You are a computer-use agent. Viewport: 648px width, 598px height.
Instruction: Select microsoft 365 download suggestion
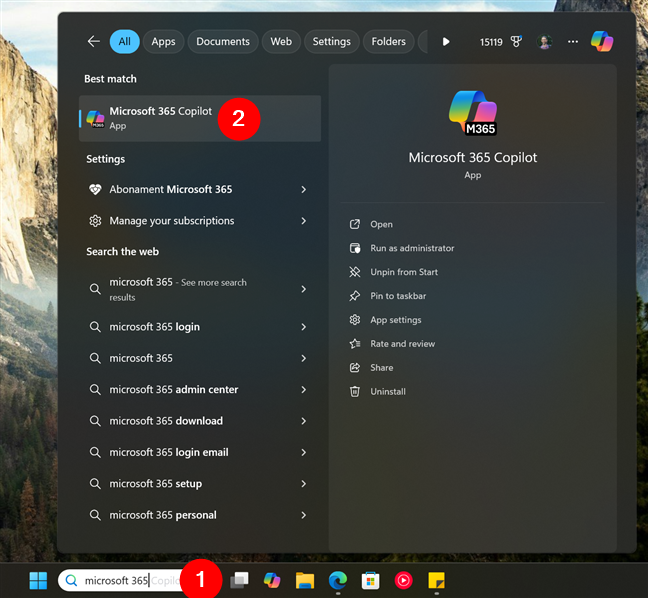200,421
